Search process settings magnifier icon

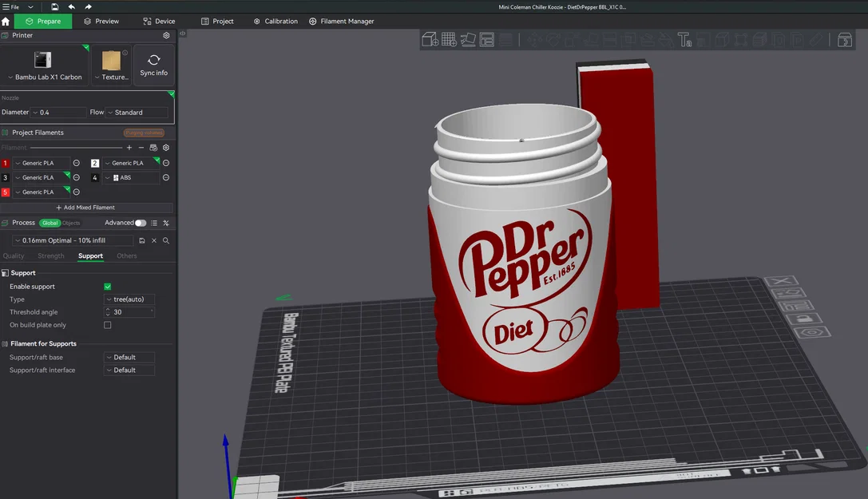(166, 240)
